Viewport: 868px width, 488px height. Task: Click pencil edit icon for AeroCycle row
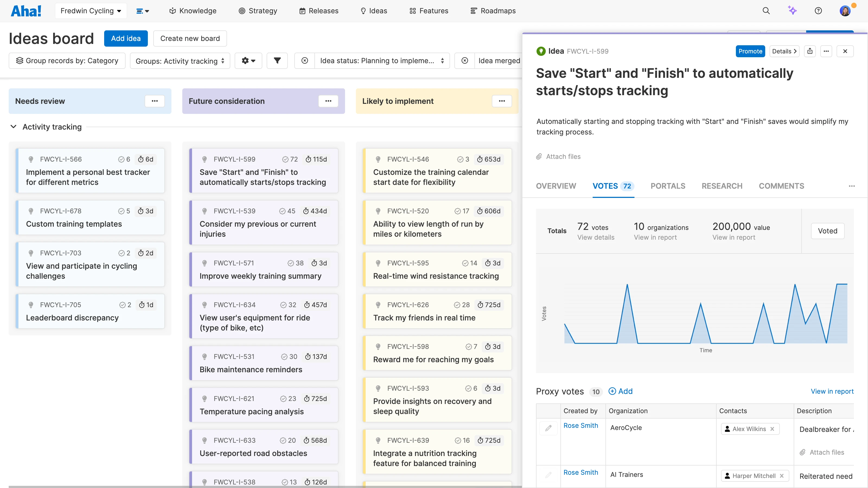point(548,428)
